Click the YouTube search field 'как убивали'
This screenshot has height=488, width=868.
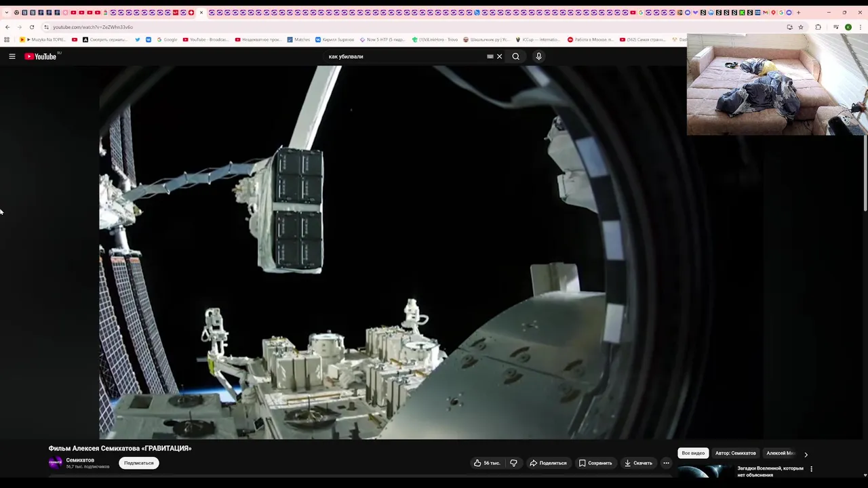(x=406, y=56)
